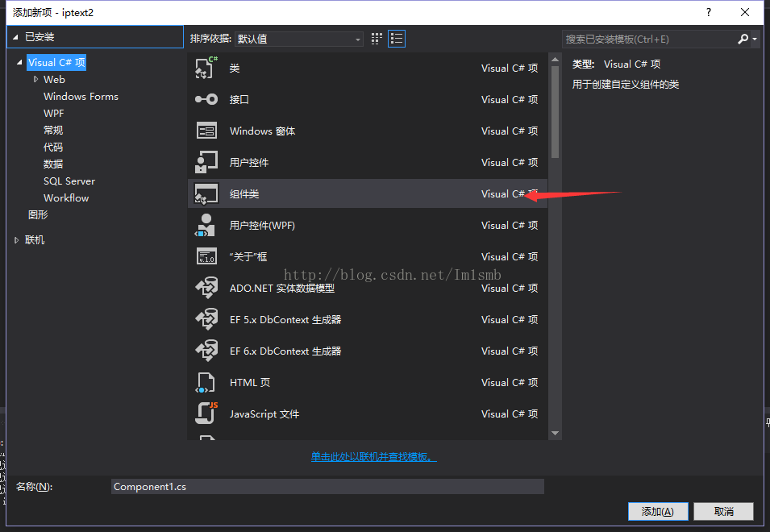Close the 添加新项 dialog
The width and height of the screenshot is (770, 532).
pos(745,12)
